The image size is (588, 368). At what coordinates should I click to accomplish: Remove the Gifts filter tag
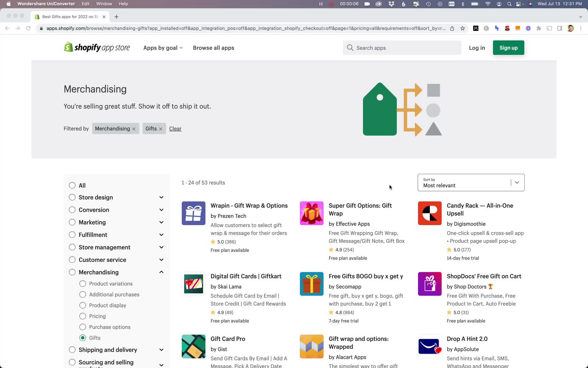click(161, 129)
